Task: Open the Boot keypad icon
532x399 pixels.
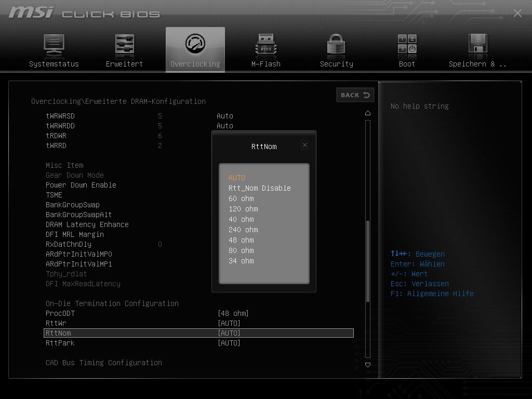Action: [x=407, y=44]
